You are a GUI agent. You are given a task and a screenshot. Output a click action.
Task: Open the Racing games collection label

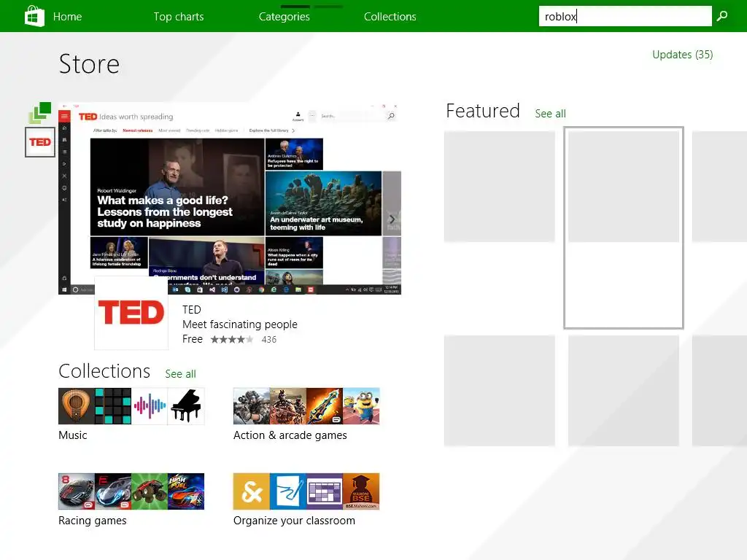coord(93,521)
